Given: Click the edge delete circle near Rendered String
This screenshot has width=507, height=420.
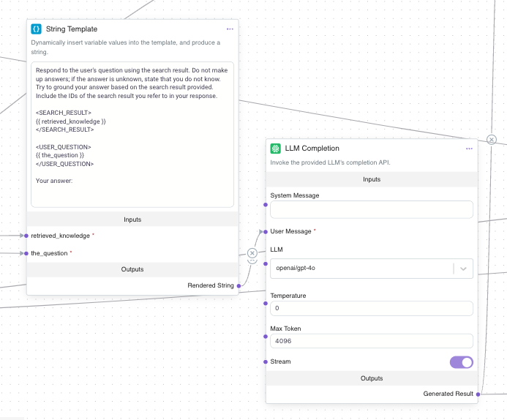Looking at the screenshot, I should (252, 253).
